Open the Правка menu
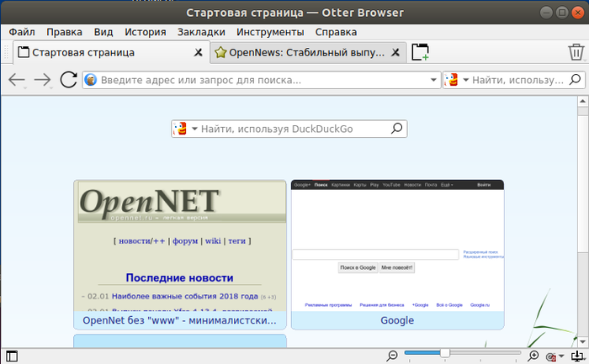 coord(64,32)
